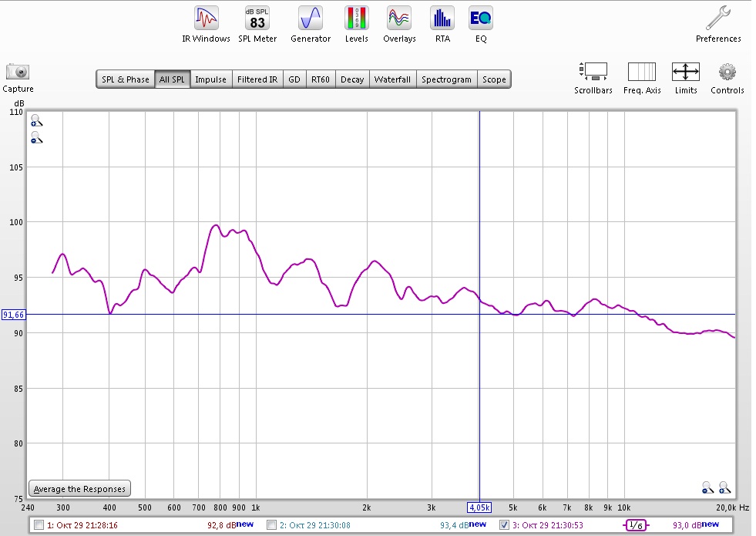This screenshot has height=536, width=756.
Task: Switch to the Waterfall tab
Action: pos(392,79)
